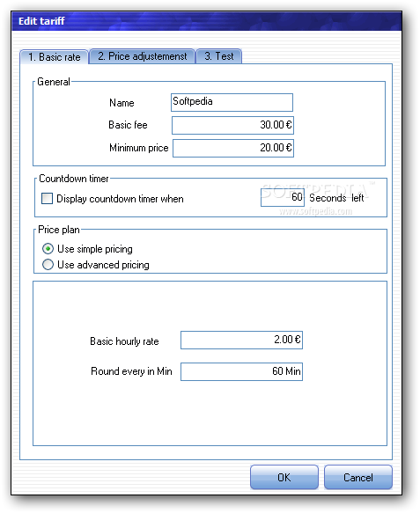420x513 pixels.
Task: Click the General group heading
Action: coord(54,82)
